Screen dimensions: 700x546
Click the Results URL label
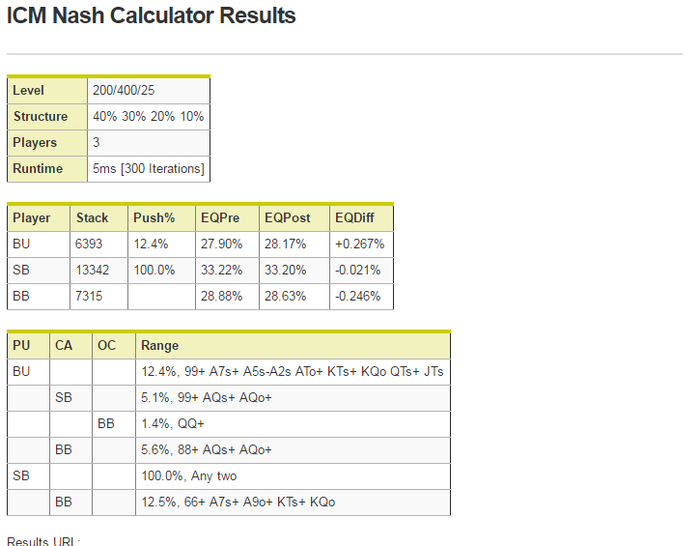coord(43,541)
